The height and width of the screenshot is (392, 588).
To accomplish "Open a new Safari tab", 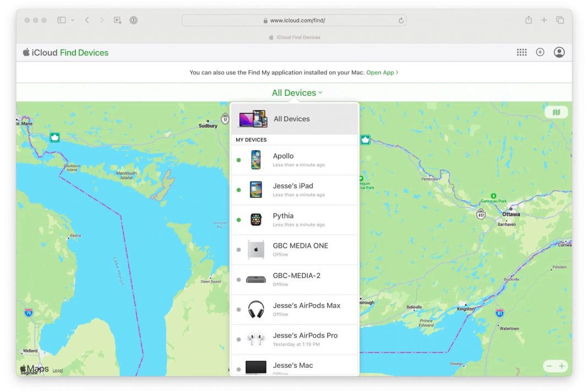I will point(544,20).
